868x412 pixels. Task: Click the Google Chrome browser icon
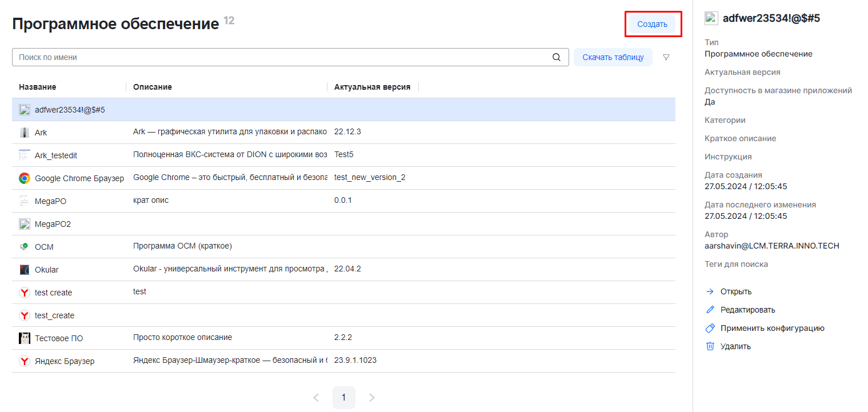pyautogui.click(x=24, y=178)
